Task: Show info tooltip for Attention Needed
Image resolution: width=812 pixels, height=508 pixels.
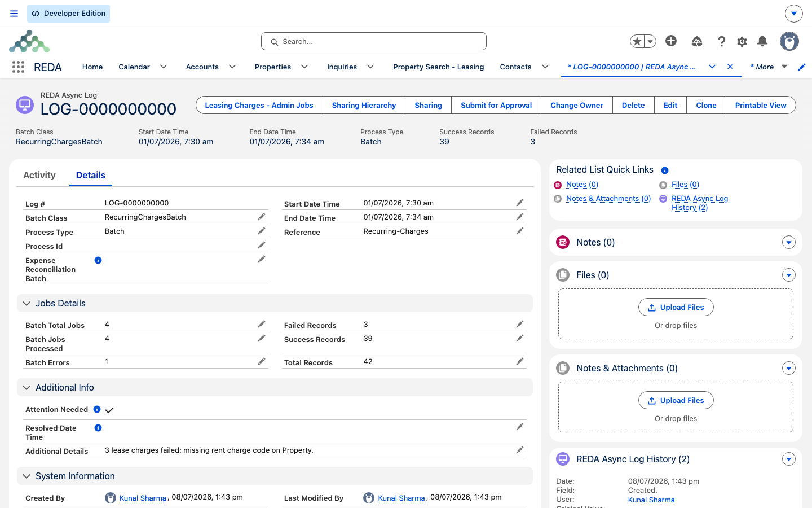Action: pos(97,409)
